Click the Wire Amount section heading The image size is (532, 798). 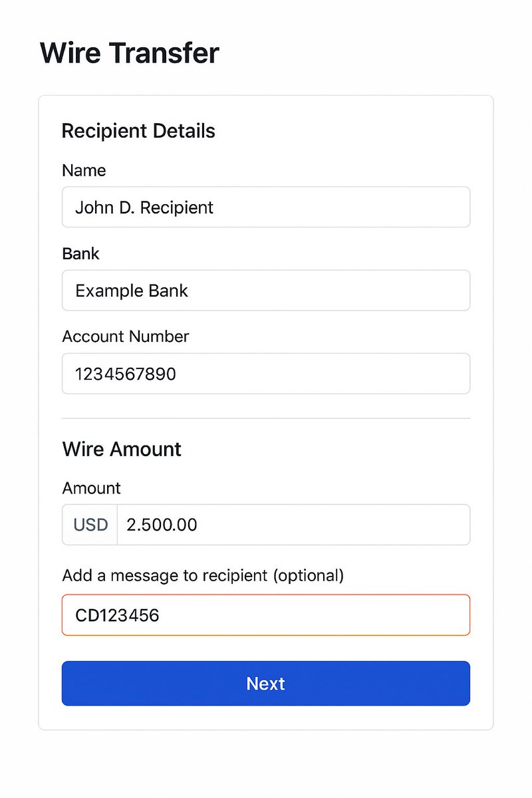[x=122, y=449]
